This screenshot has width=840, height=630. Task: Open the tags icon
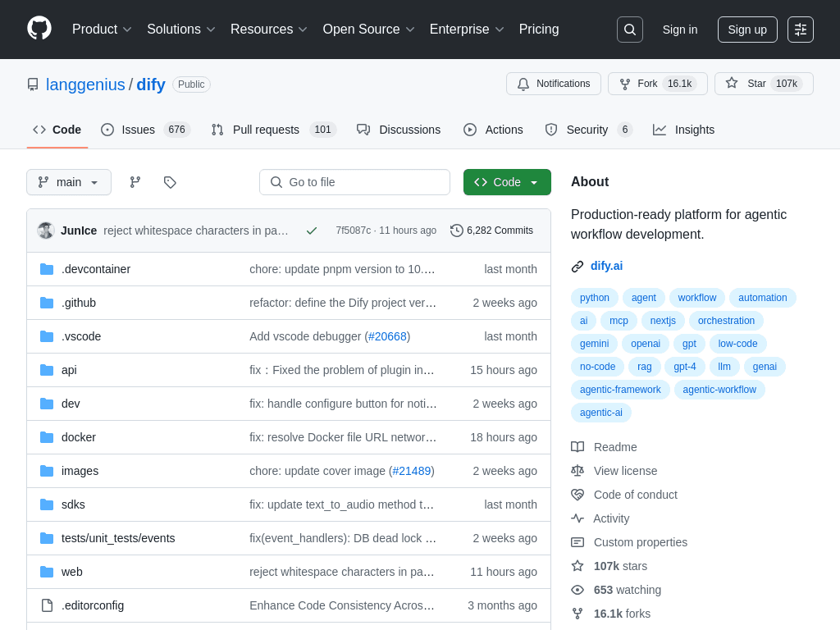point(170,182)
